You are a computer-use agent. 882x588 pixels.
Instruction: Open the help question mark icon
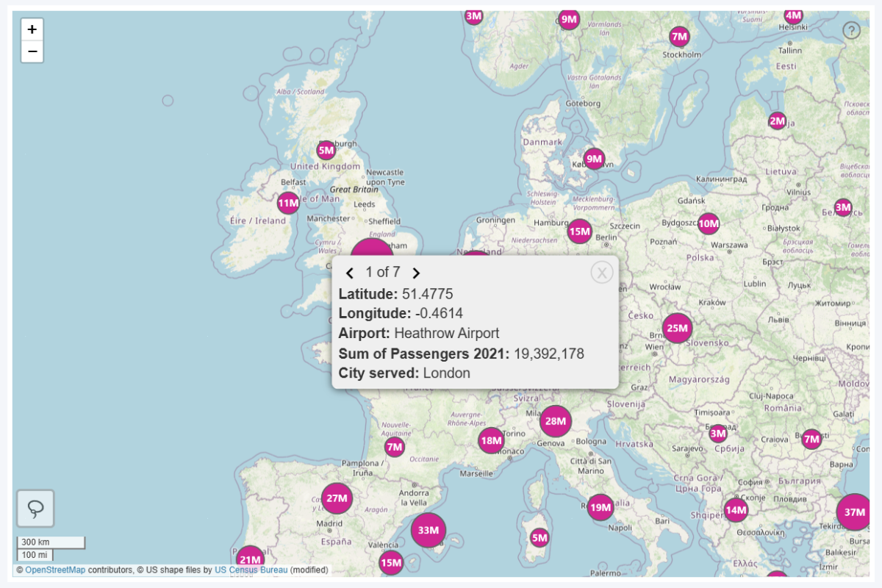[x=851, y=29]
